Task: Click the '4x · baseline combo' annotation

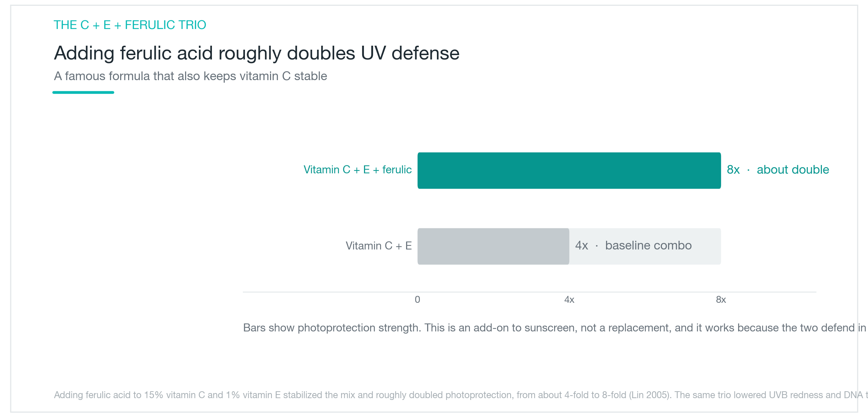Action: [633, 245]
